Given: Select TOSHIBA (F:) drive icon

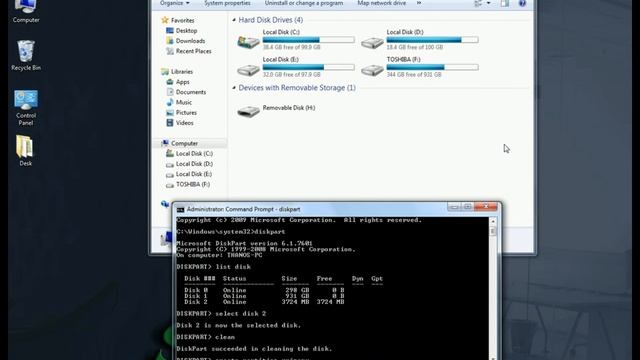Looking at the screenshot, I should (372, 70).
